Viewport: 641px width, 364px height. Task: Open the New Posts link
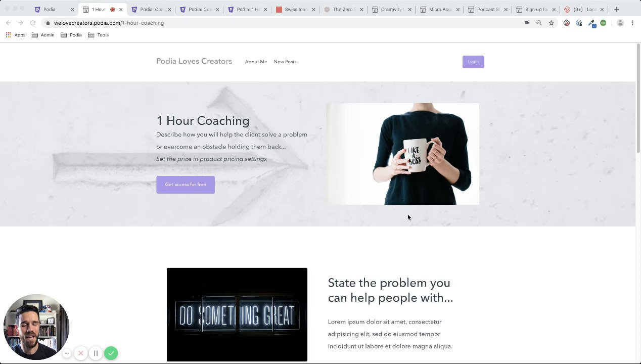click(285, 62)
